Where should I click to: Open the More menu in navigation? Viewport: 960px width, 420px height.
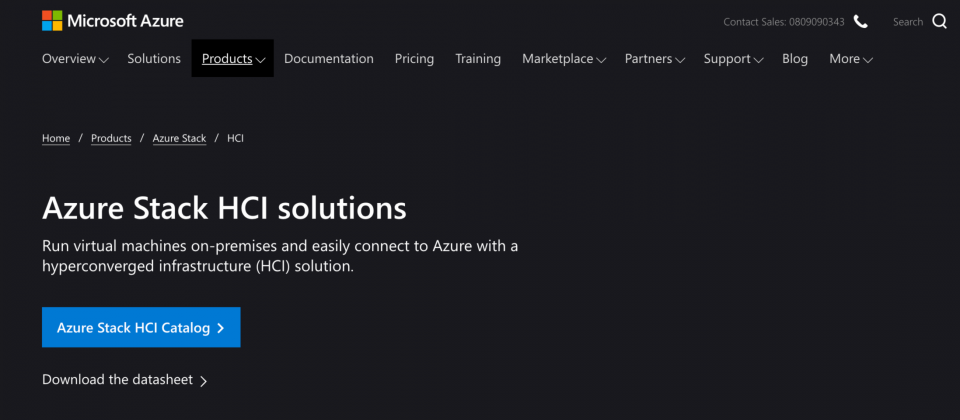(x=850, y=59)
